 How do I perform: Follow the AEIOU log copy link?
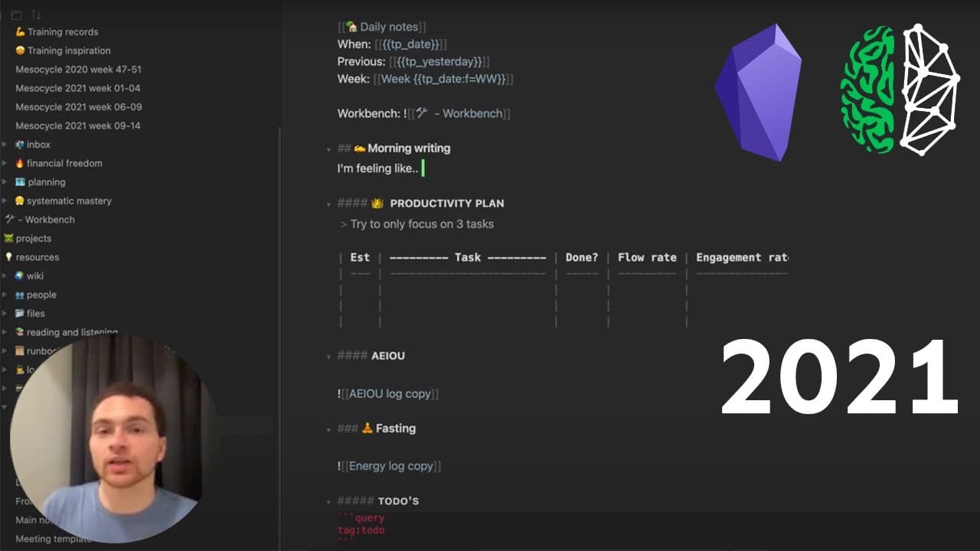click(390, 394)
